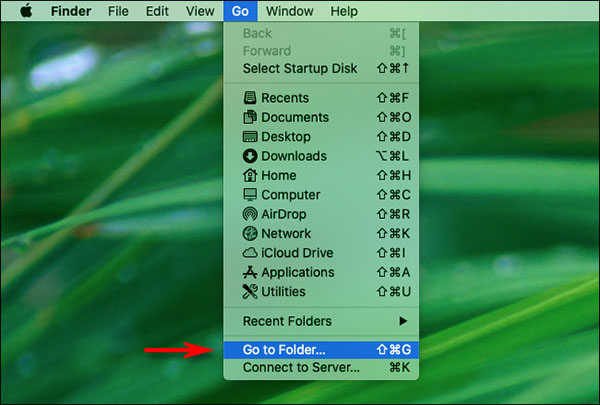Select the Downloads label
This screenshot has height=405, width=600.
[x=294, y=156]
